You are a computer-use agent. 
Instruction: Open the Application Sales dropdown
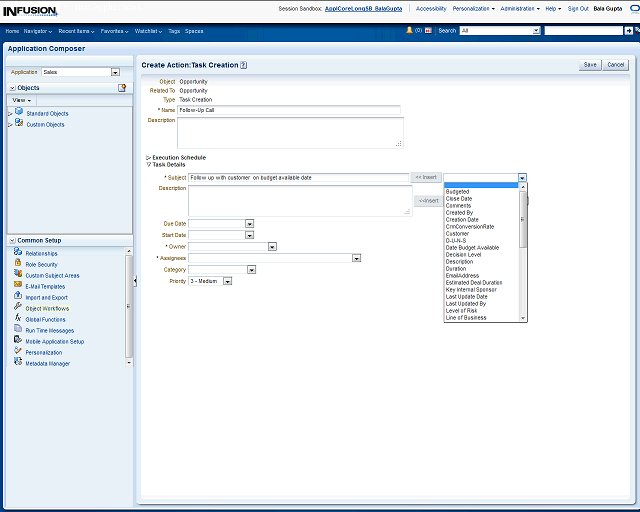click(115, 72)
